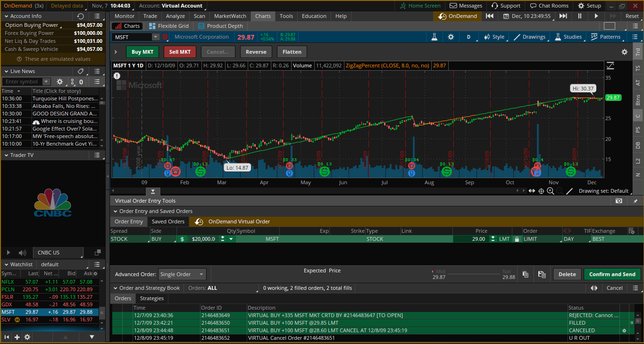Toggle the lock icon next to LIMIT order

point(517,239)
